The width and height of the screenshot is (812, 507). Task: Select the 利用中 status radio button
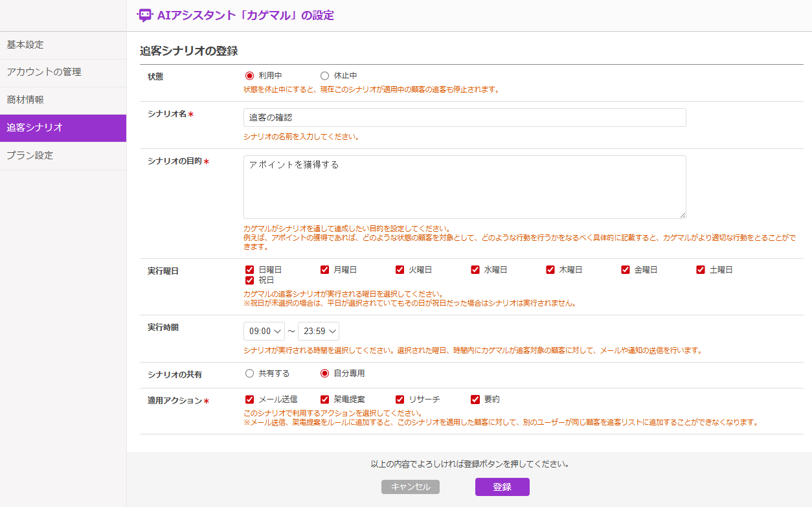pos(249,76)
